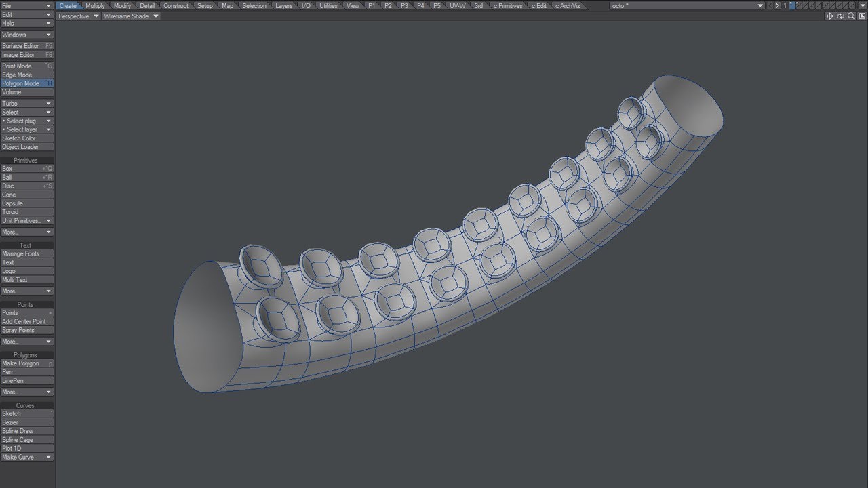Open the layer options dropdown arrow
This screenshot has height=488, width=868.
863,6
